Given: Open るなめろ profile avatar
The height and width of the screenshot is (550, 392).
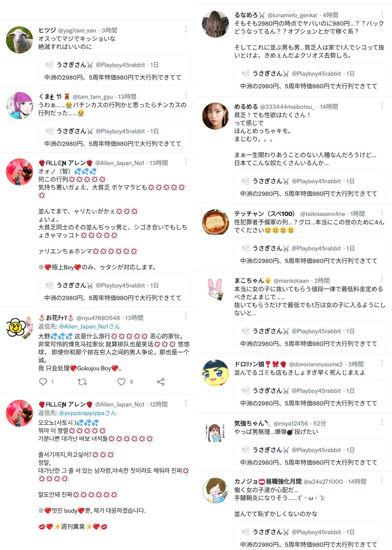Looking at the screenshot, I should tap(215, 24).
